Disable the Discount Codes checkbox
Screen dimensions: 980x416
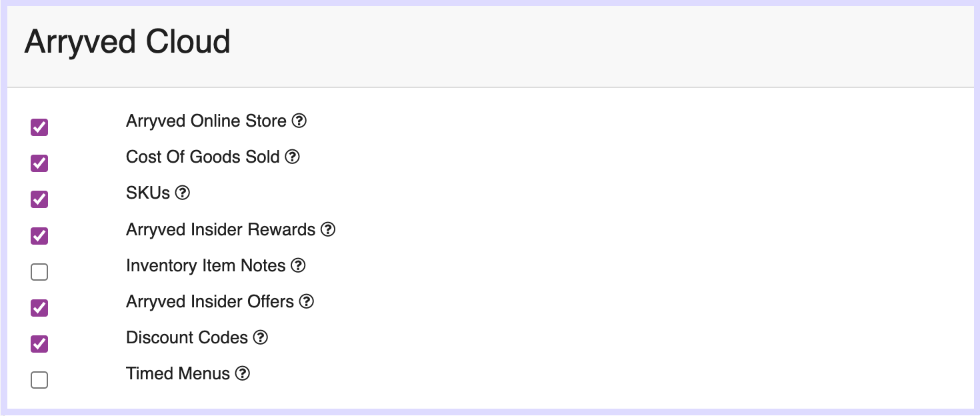[x=39, y=343]
